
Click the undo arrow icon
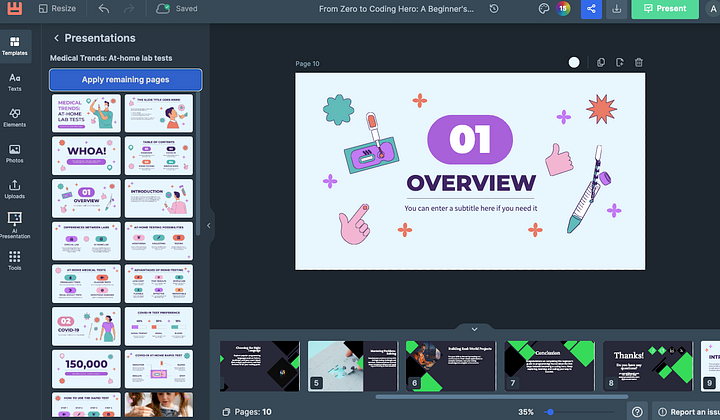coord(103,8)
